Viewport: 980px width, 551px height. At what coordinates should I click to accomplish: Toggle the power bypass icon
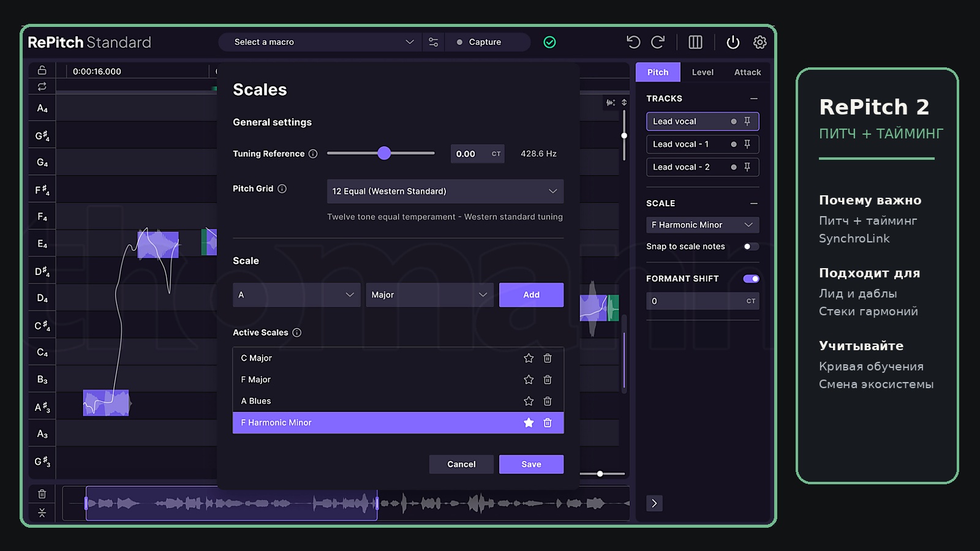click(x=733, y=42)
